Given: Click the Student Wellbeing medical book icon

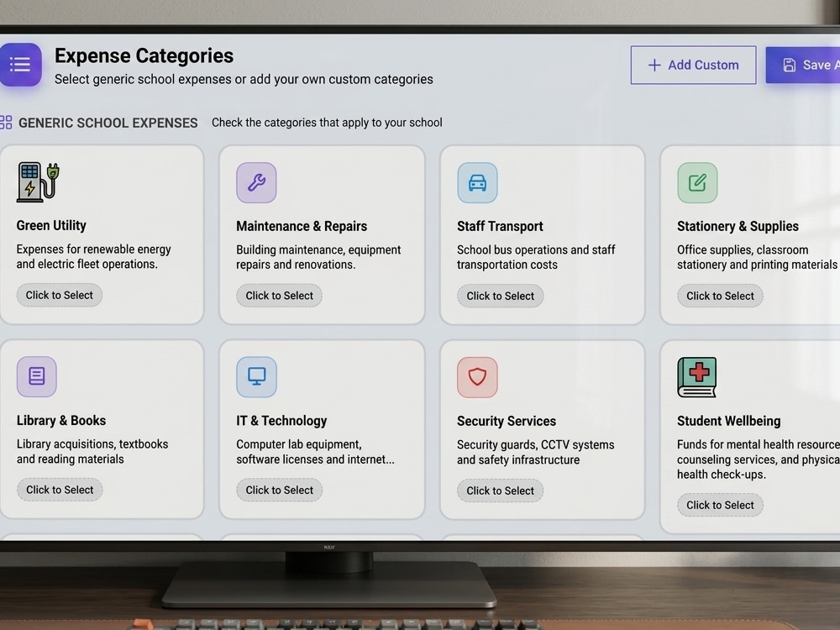Looking at the screenshot, I should point(697,377).
